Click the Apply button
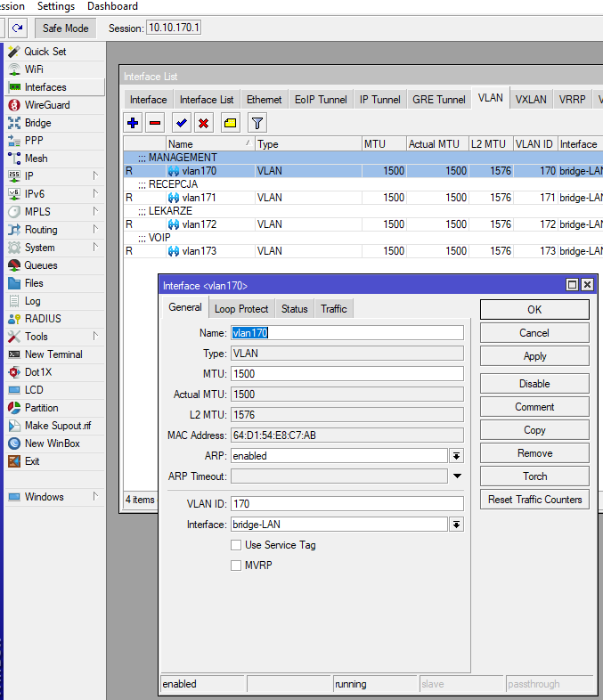The width and height of the screenshot is (603, 700). (x=534, y=356)
